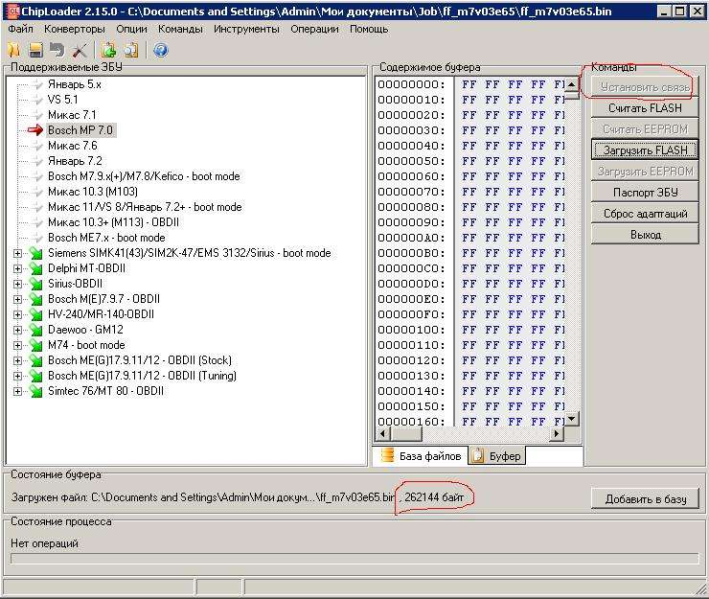Click buffer vertical scrollbar down arrow
The height and width of the screenshot is (599, 709).
click(x=572, y=420)
